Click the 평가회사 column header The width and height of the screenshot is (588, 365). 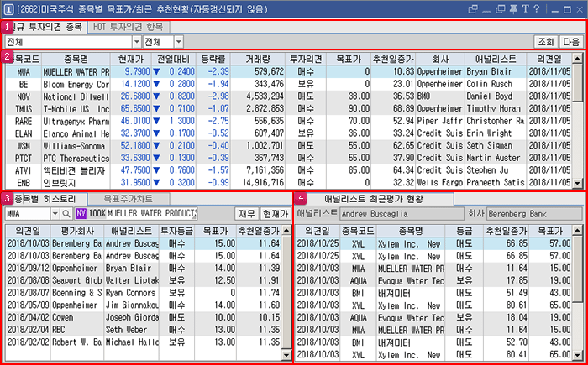[77, 231]
